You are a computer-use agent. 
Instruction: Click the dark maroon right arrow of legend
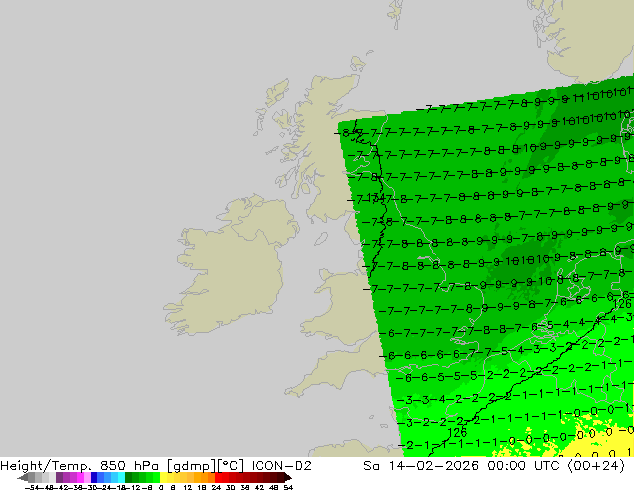click(x=288, y=477)
